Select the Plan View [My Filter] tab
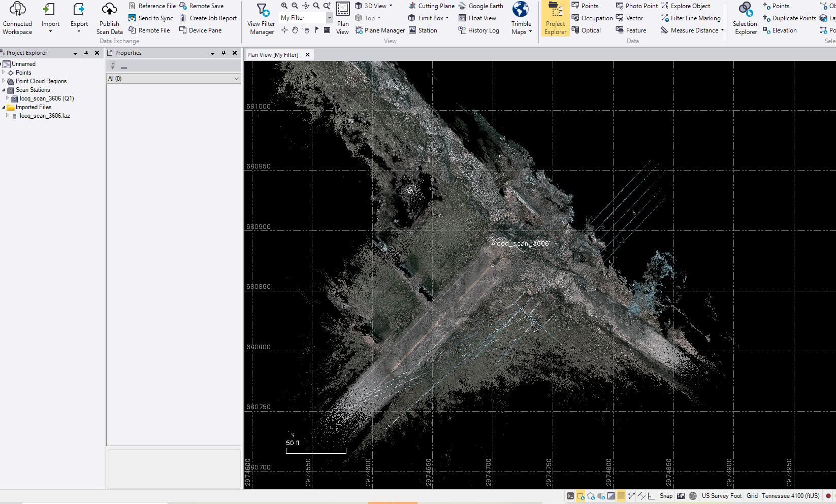 pyautogui.click(x=273, y=55)
